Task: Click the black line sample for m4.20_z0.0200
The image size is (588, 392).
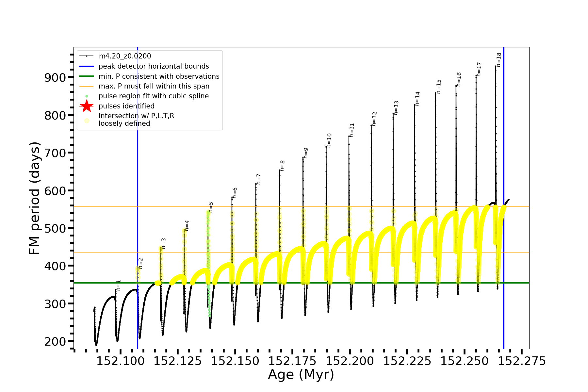Action: pos(87,56)
